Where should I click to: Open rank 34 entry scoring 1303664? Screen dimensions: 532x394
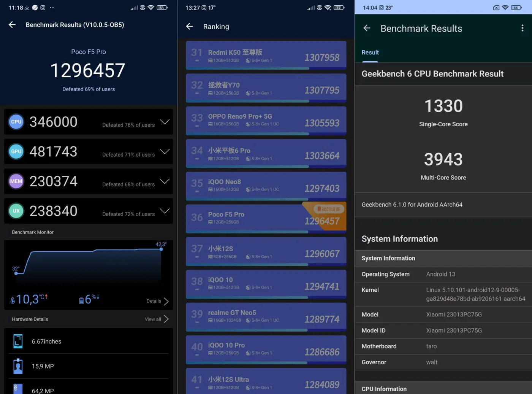(x=266, y=154)
